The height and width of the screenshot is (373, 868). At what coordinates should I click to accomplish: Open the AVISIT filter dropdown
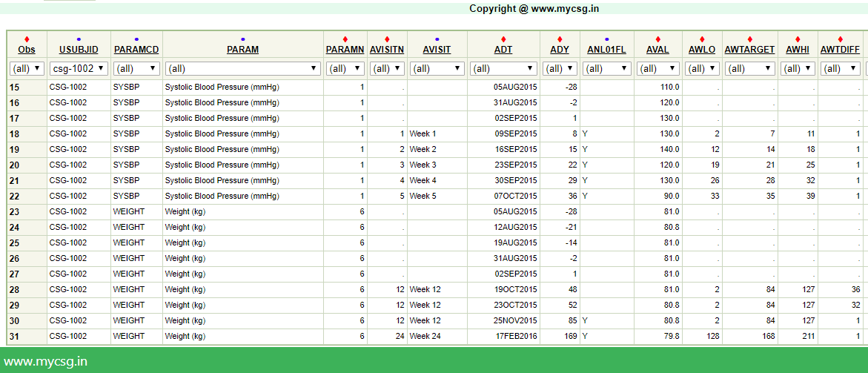pyautogui.click(x=437, y=69)
